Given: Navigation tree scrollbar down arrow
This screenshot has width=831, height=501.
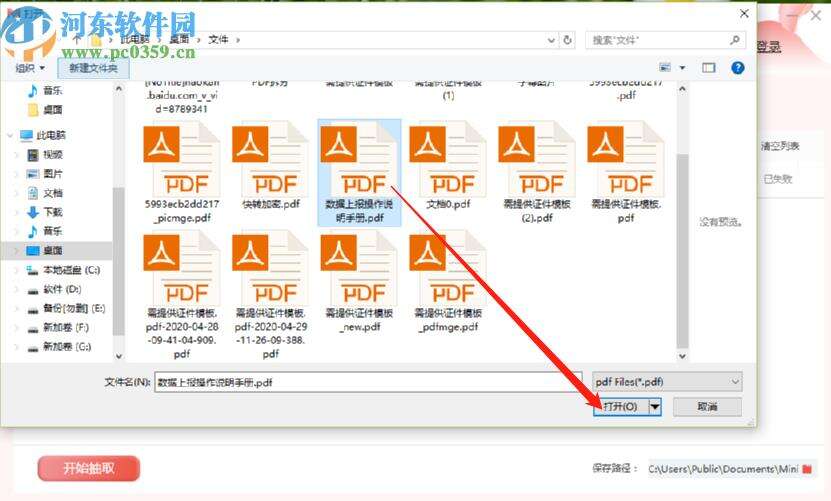Looking at the screenshot, I should click(119, 356).
